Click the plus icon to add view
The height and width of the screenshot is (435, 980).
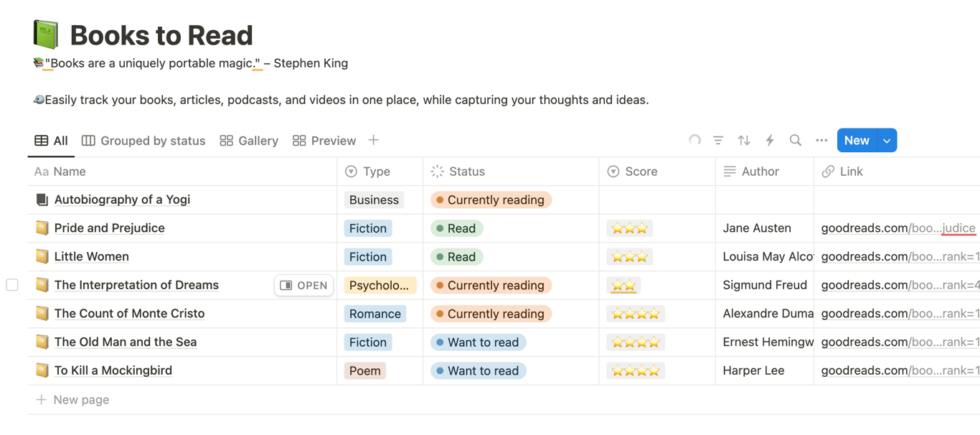pos(374,141)
